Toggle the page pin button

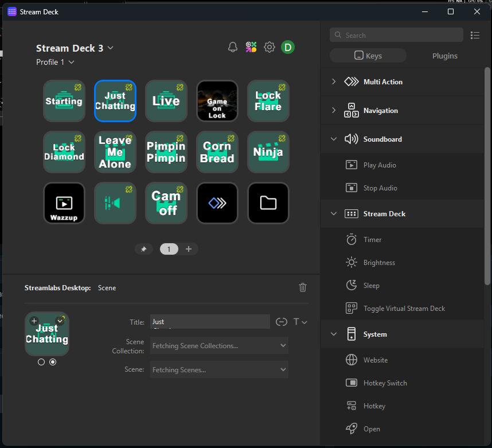click(x=144, y=249)
